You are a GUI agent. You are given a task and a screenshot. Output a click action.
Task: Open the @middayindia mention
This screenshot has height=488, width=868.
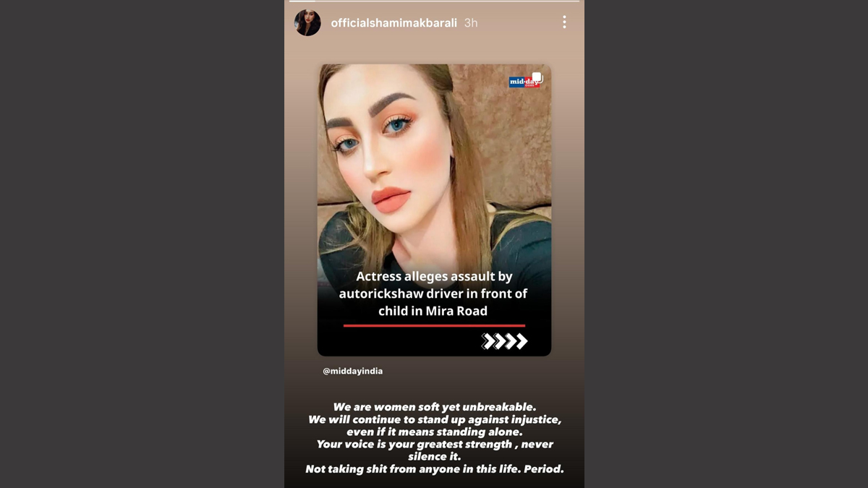click(x=353, y=371)
